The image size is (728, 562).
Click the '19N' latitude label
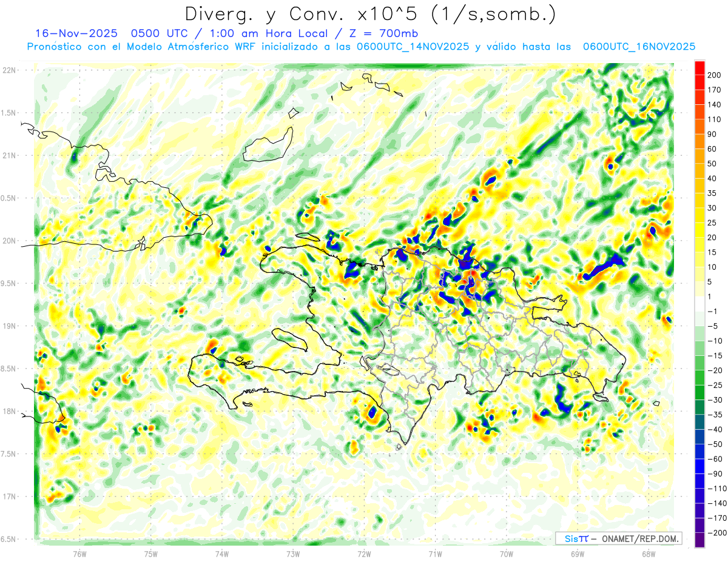[8, 326]
